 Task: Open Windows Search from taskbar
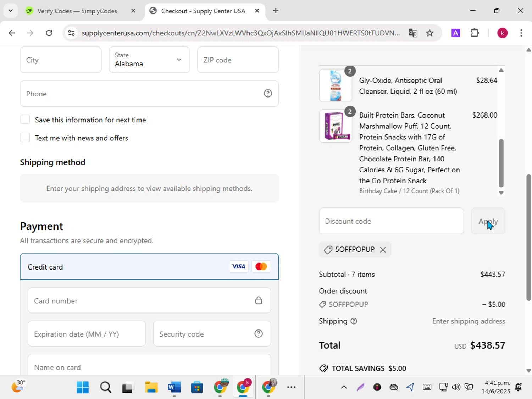(x=105, y=387)
